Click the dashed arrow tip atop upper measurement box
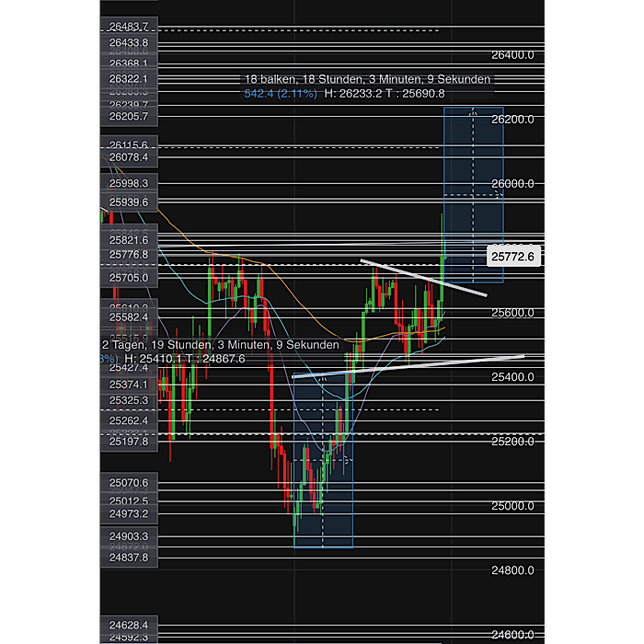The image size is (644, 644). point(473,111)
